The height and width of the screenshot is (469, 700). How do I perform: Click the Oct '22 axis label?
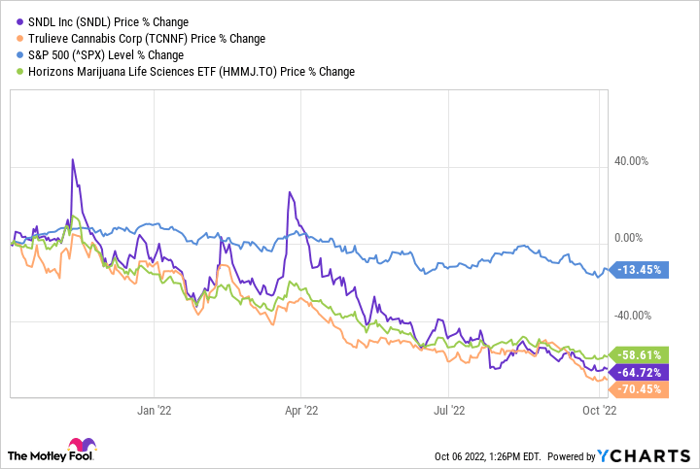click(598, 410)
